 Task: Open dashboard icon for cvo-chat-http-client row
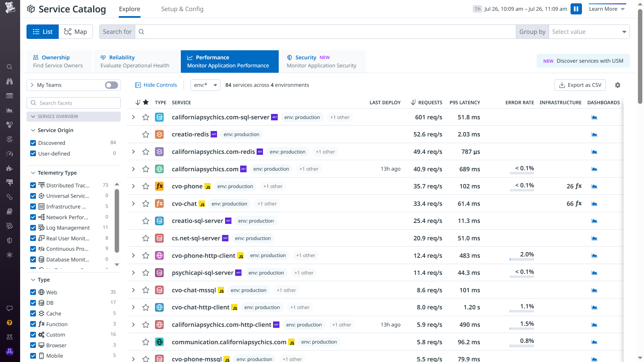[x=594, y=307]
